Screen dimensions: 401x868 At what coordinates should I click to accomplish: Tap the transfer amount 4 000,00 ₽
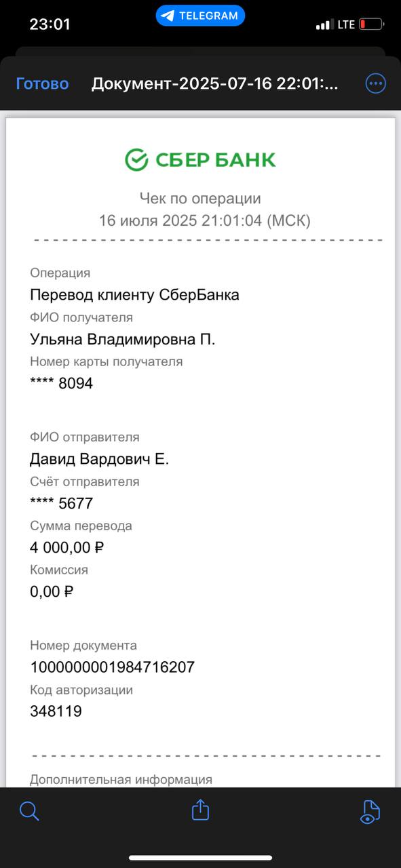point(66,547)
